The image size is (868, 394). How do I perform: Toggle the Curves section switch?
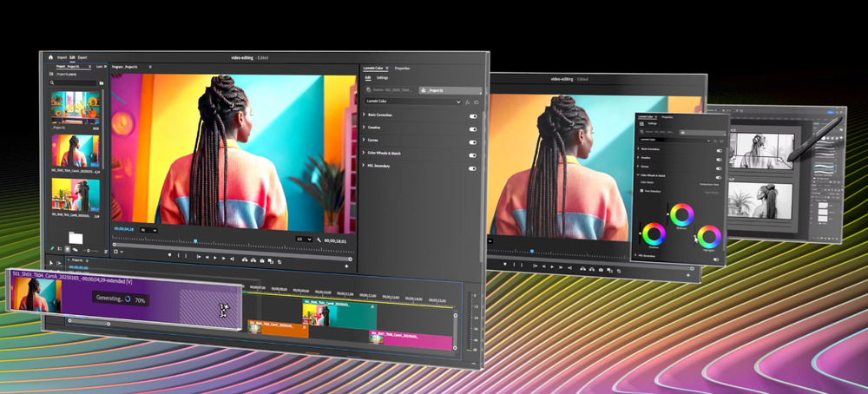473,142
